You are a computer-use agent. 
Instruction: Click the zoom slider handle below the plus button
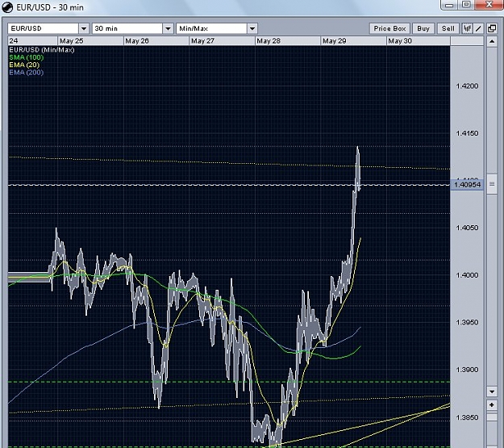coord(492,417)
